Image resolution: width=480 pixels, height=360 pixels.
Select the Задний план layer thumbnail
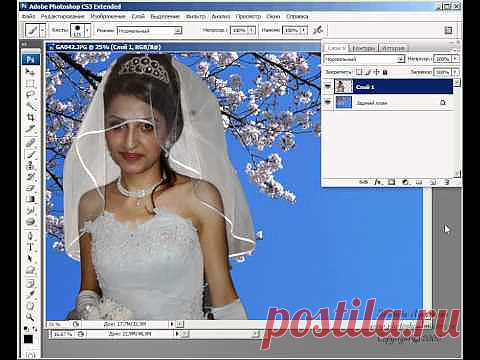click(x=343, y=102)
